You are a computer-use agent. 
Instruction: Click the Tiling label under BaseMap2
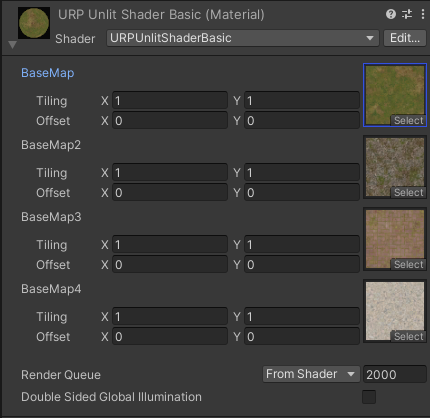tap(52, 173)
